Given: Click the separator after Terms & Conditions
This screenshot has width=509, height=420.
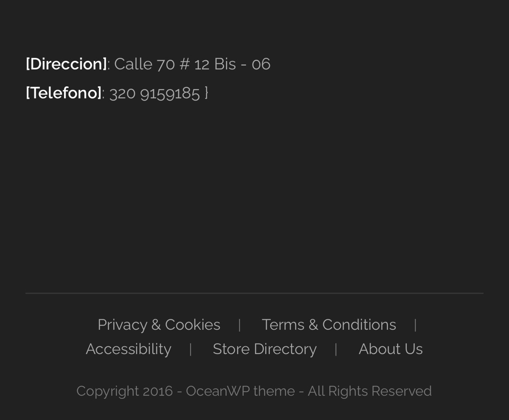Looking at the screenshot, I should (x=415, y=325).
